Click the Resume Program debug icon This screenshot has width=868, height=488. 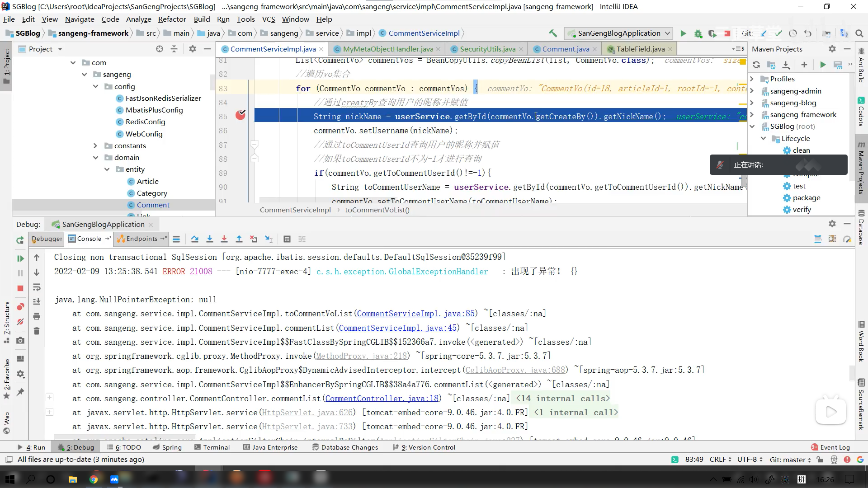(x=20, y=258)
